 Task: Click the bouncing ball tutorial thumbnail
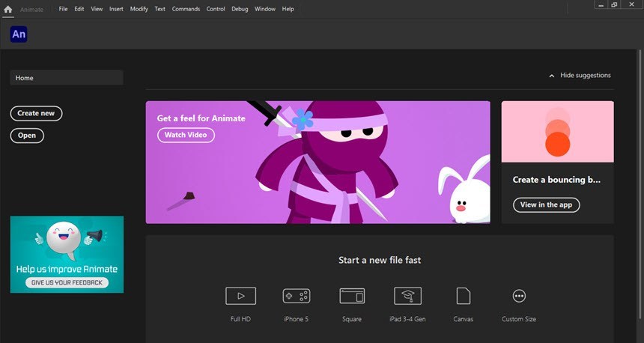(x=558, y=132)
